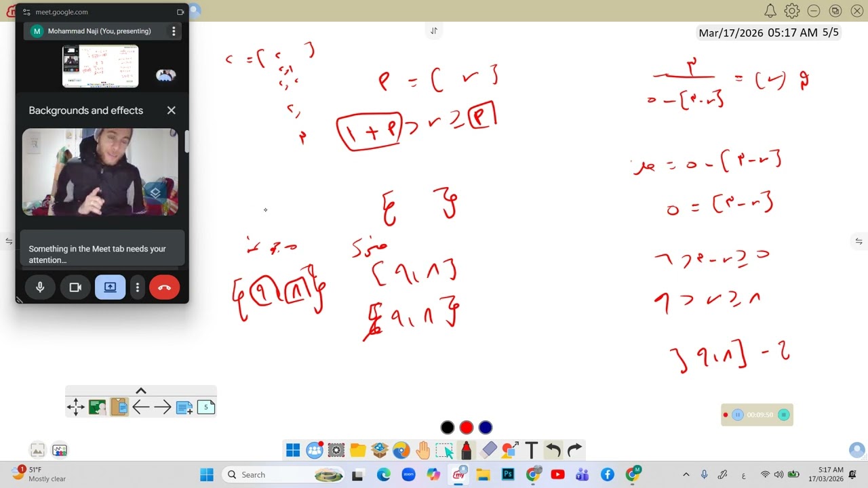Open the browser globe icon in toolbar

click(x=401, y=450)
